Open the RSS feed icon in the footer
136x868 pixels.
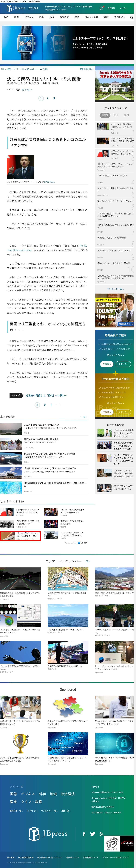click(101, 834)
